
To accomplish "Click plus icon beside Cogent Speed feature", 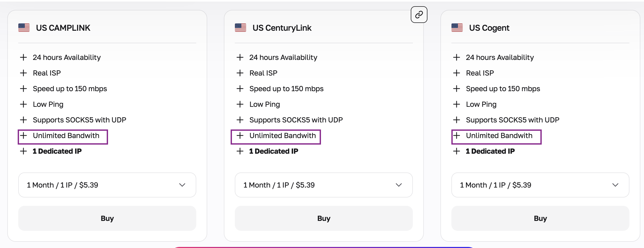I will click(457, 89).
